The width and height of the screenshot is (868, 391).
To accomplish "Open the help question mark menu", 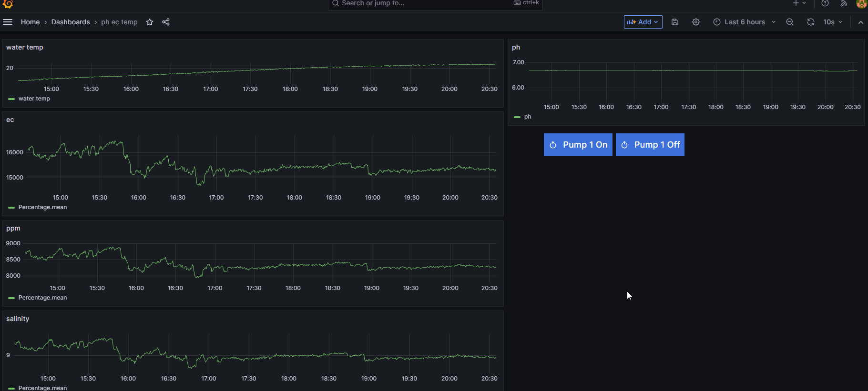I will [x=825, y=3].
